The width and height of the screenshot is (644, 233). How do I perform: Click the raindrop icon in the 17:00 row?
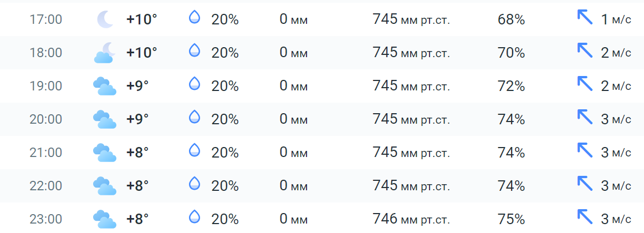point(195,18)
